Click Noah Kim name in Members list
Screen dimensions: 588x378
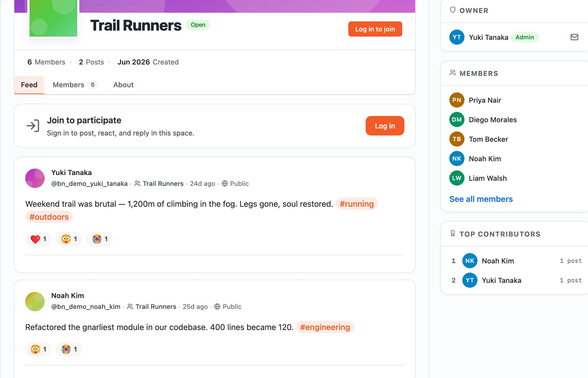tap(485, 159)
